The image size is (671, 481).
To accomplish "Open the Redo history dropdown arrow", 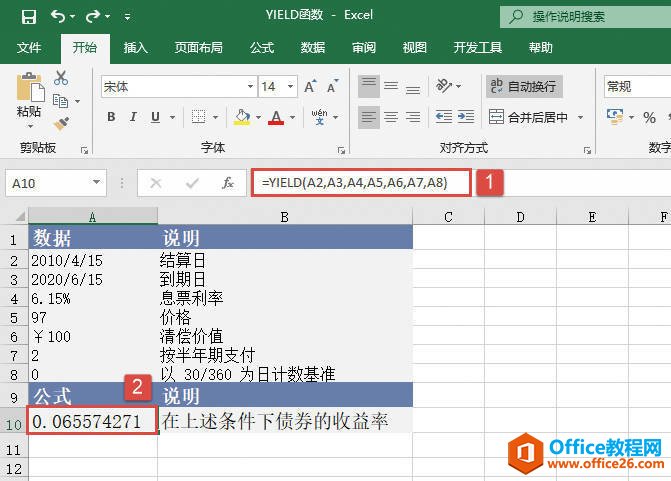I will coord(107,17).
